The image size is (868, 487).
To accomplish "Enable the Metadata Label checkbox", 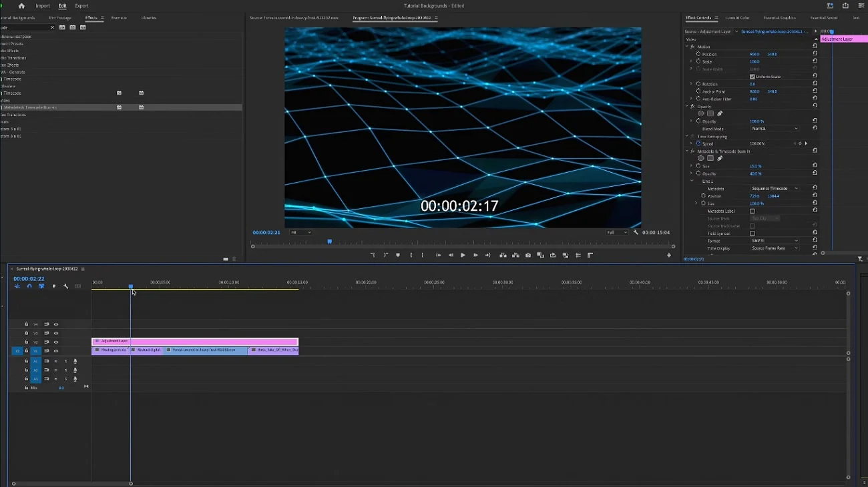I will (x=752, y=211).
